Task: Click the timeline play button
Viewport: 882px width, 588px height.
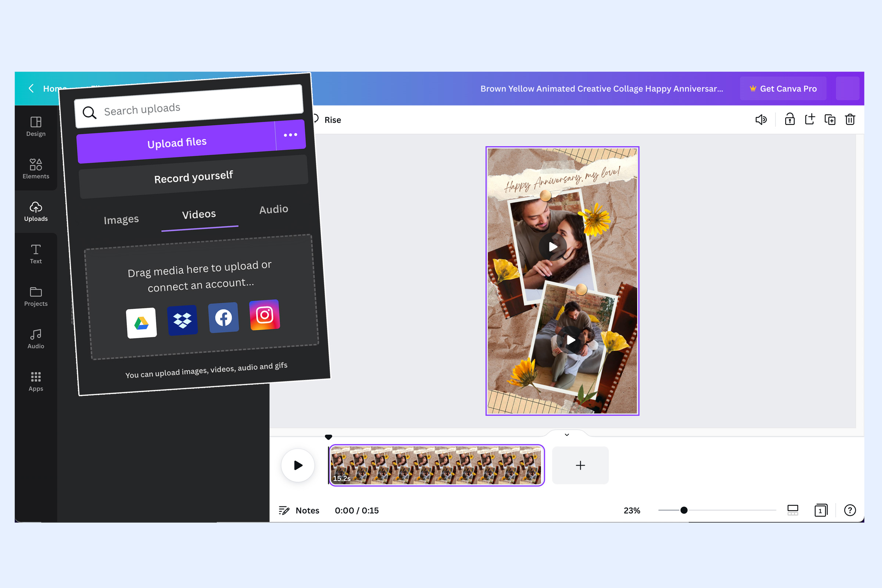Action: coord(297,465)
